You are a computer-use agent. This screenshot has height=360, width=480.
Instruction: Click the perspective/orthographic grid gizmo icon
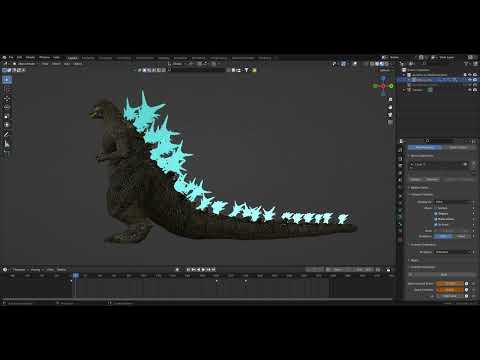click(390, 123)
